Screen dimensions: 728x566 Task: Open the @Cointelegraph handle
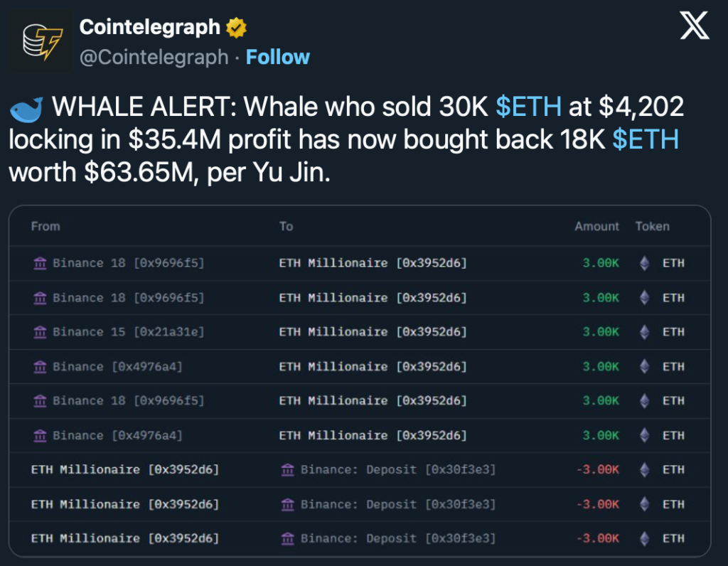(x=154, y=57)
